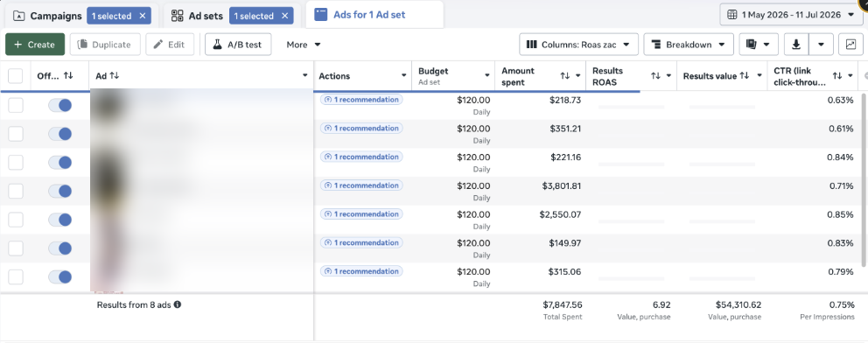
Task: Sort by Results value column
Action: (x=745, y=76)
